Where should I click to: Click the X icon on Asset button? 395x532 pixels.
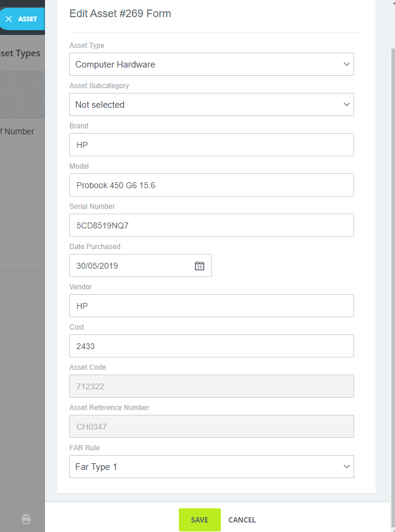9,19
